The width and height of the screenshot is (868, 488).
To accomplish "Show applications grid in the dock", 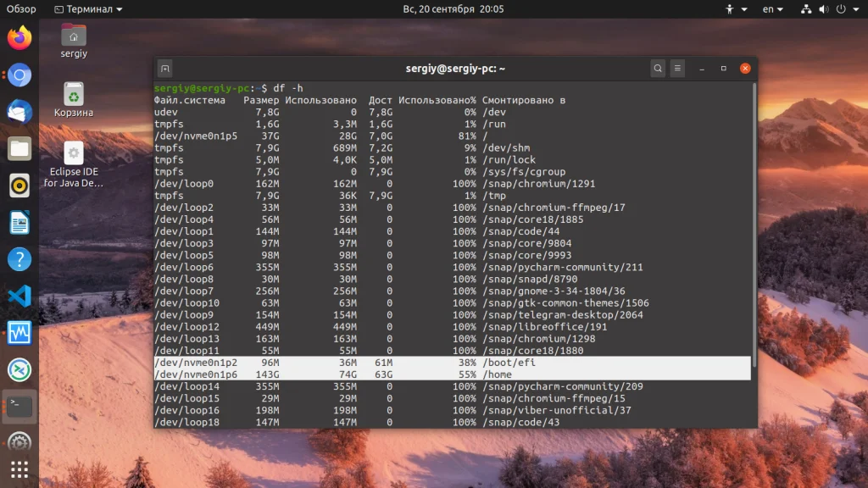I will pos(19,469).
